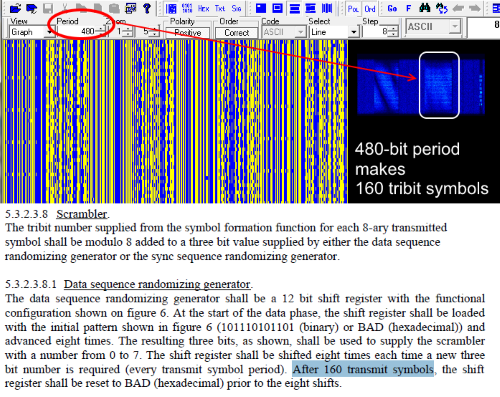
Task: Open the ASCII combo box
Action: pyautogui.click(x=433, y=26)
